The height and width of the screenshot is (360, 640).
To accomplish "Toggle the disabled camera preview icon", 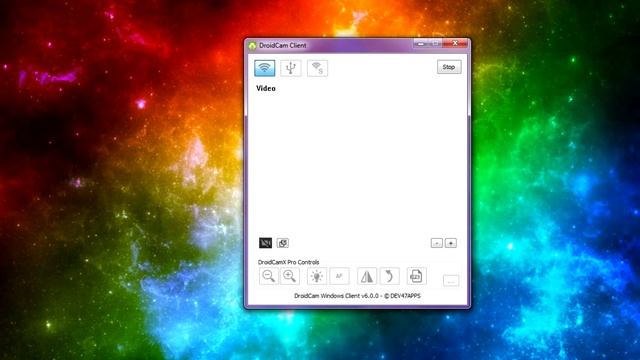I will [265, 243].
